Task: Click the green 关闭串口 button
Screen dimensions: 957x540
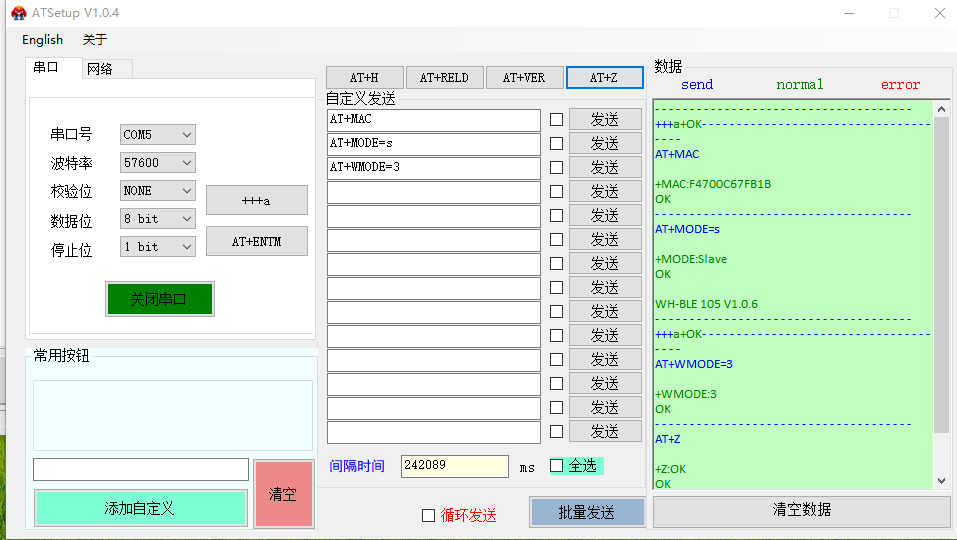Action: point(159,299)
